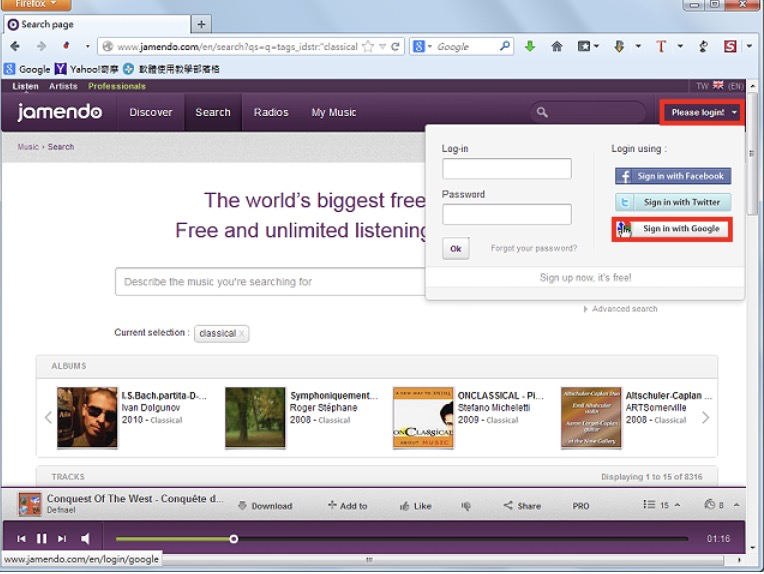Screen dimensions: 764x574
Task: Open the language selector TW EN
Action: point(720,86)
